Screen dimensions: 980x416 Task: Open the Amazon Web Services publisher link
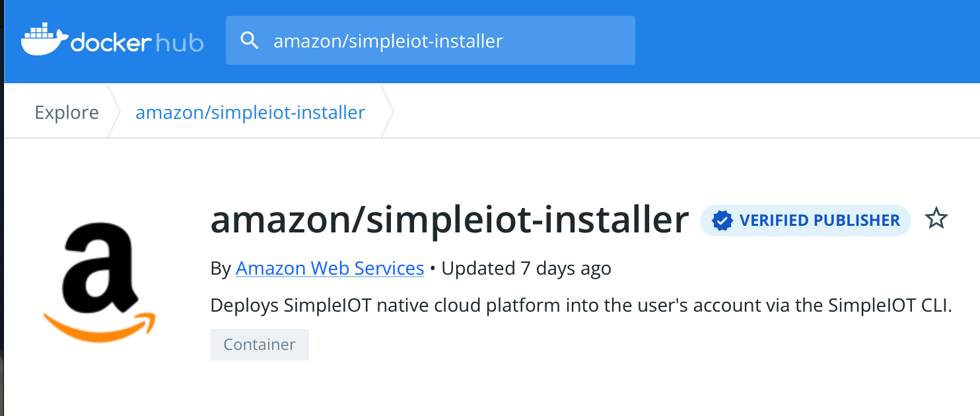point(330,269)
